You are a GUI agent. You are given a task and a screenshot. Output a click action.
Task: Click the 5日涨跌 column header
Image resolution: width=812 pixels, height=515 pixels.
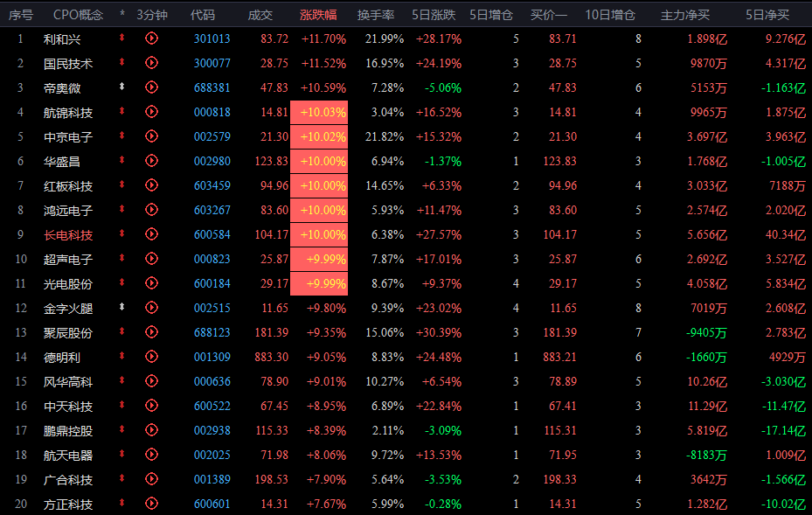(x=434, y=15)
